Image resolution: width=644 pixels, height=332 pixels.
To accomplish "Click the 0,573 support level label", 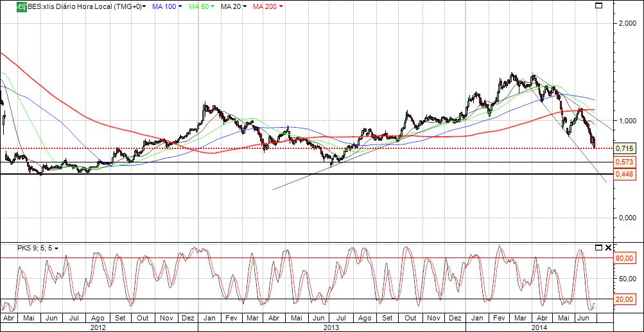I will coord(625,162).
